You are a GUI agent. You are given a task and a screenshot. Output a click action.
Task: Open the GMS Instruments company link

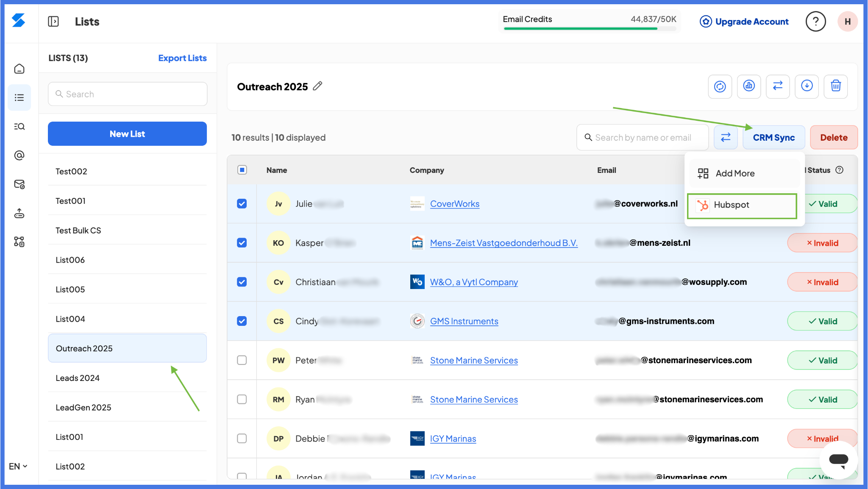click(464, 321)
